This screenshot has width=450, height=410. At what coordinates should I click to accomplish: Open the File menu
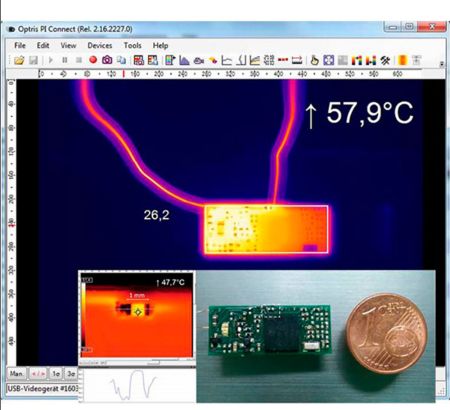pos(20,45)
